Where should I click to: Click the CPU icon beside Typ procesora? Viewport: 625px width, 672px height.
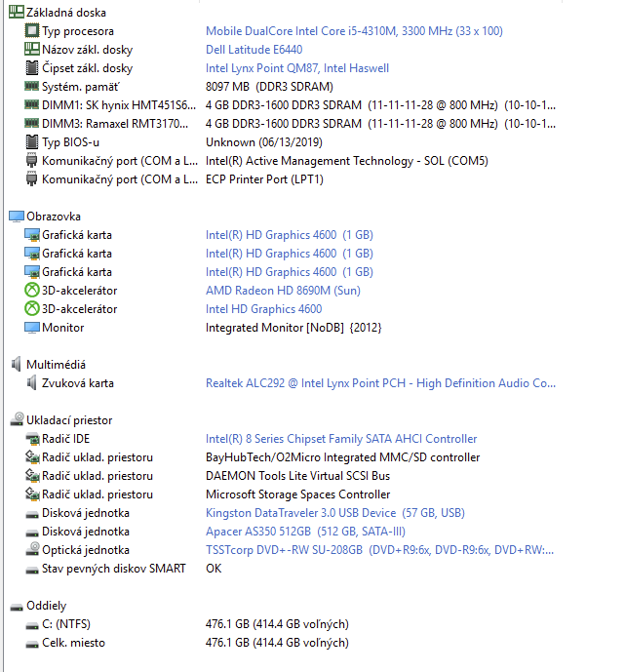point(32,31)
